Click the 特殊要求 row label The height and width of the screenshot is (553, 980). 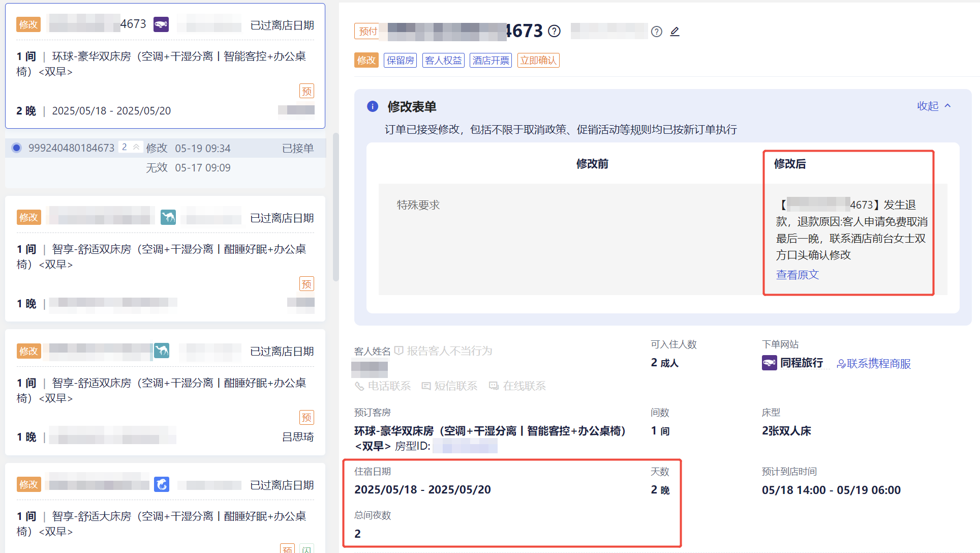418,205
